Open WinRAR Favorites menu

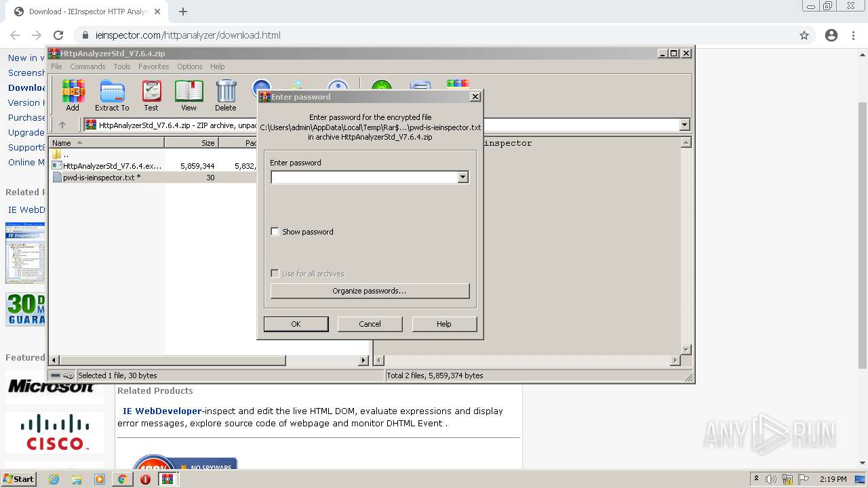tap(154, 66)
